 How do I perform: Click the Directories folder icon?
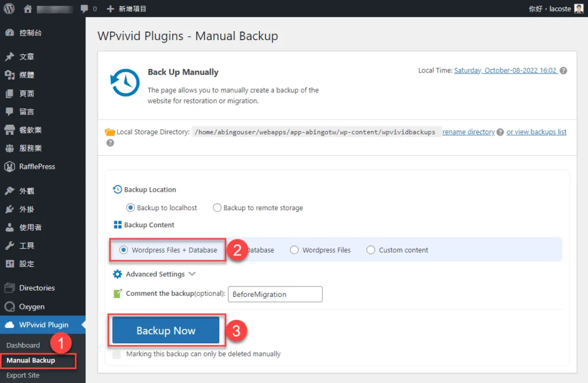click(10, 288)
